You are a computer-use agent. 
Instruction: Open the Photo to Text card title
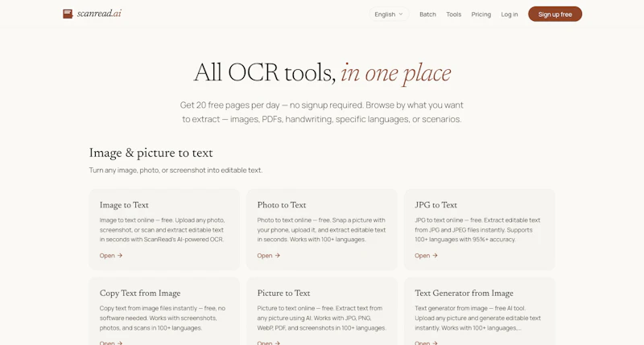(x=282, y=205)
